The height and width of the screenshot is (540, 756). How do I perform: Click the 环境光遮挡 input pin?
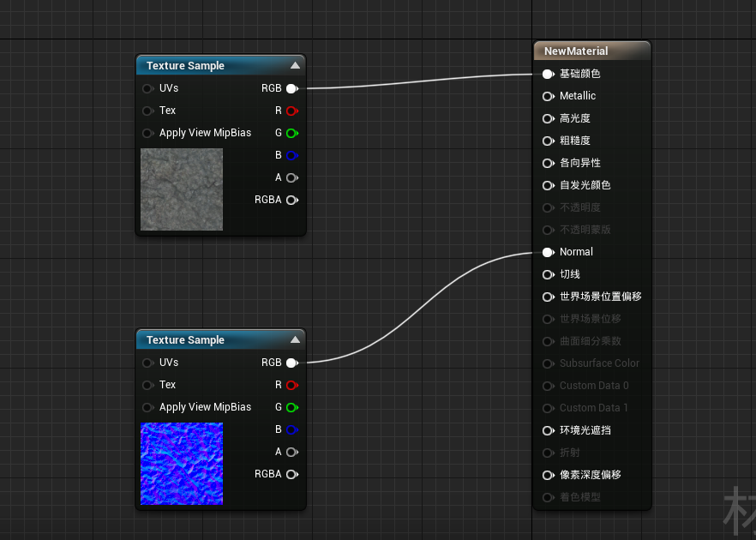549,430
